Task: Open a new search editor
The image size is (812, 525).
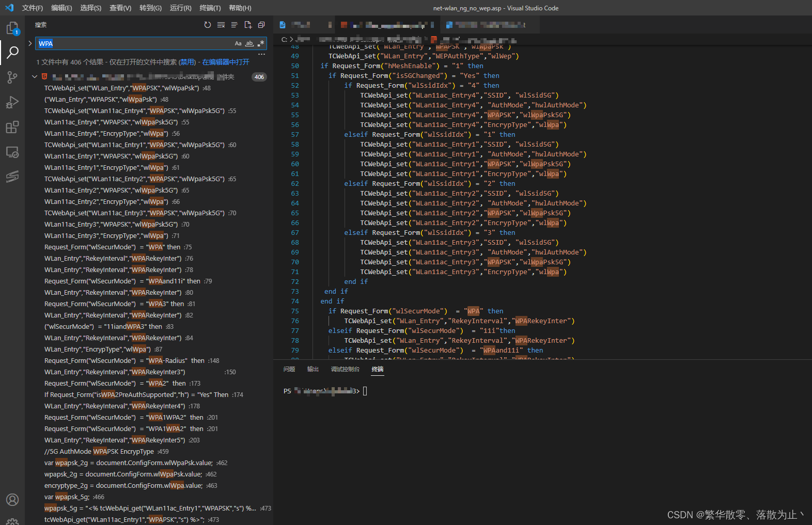Action: [248, 25]
